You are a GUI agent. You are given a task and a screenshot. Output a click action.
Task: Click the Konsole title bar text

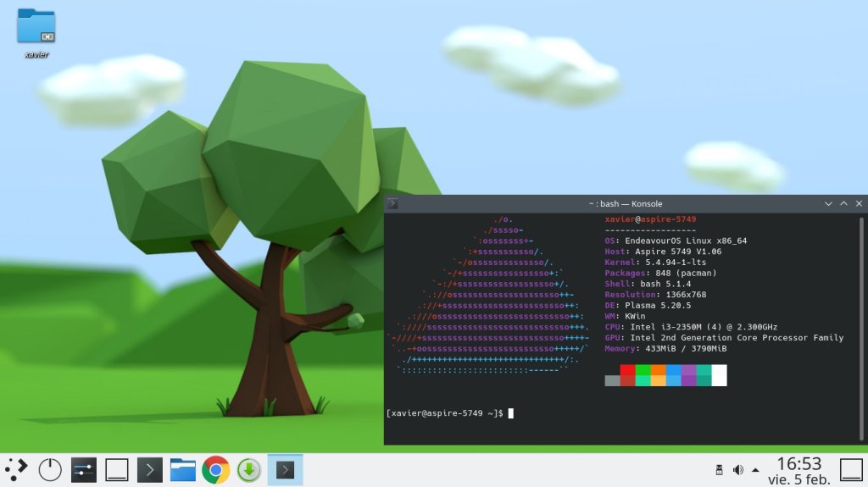pos(625,203)
